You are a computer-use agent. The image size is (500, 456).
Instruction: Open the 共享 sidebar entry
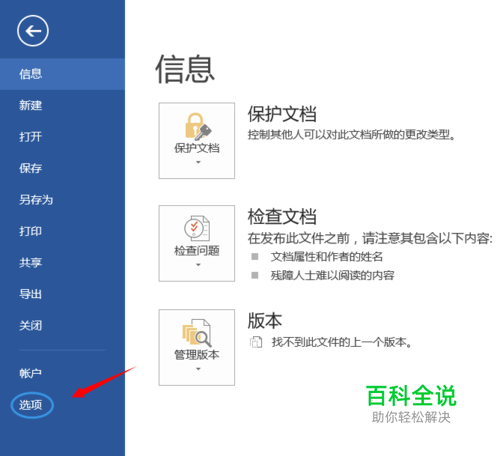tap(62, 263)
